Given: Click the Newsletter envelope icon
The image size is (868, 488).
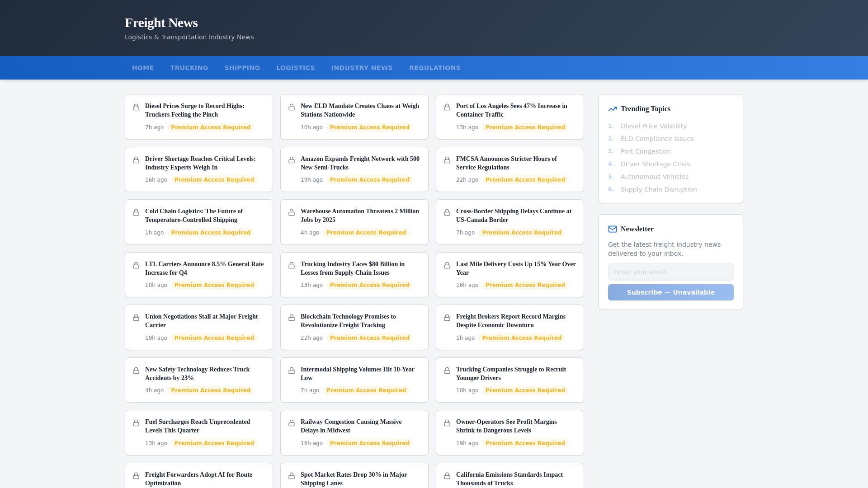Looking at the screenshot, I should (x=613, y=229).
